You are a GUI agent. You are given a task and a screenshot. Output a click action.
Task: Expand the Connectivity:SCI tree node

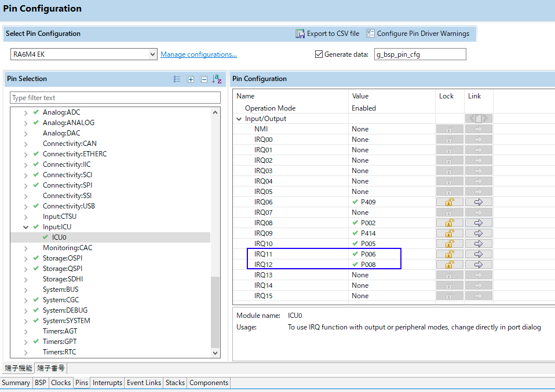(x=26, y=175)
